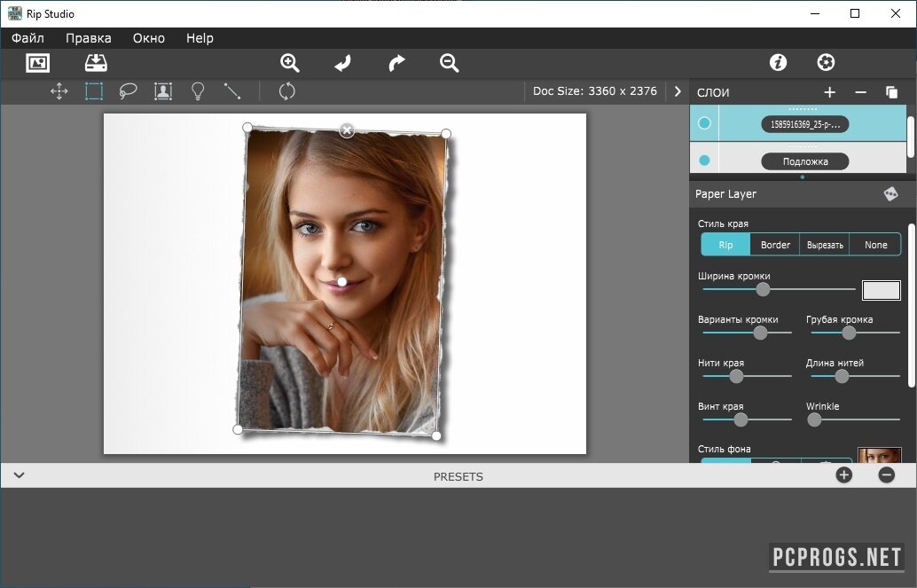The image size is (917, 588).
Task: Toggle visibility of the 1585916369 layer
Action: (704, 123)
